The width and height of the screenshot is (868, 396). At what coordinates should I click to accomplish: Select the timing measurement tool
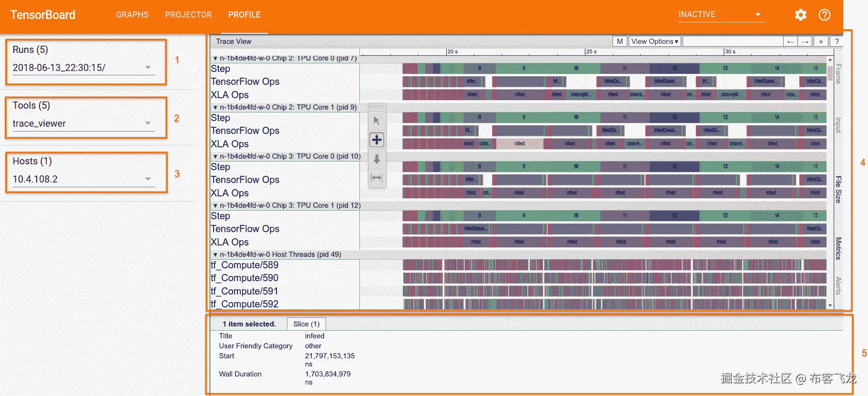(x=377, y=178)
